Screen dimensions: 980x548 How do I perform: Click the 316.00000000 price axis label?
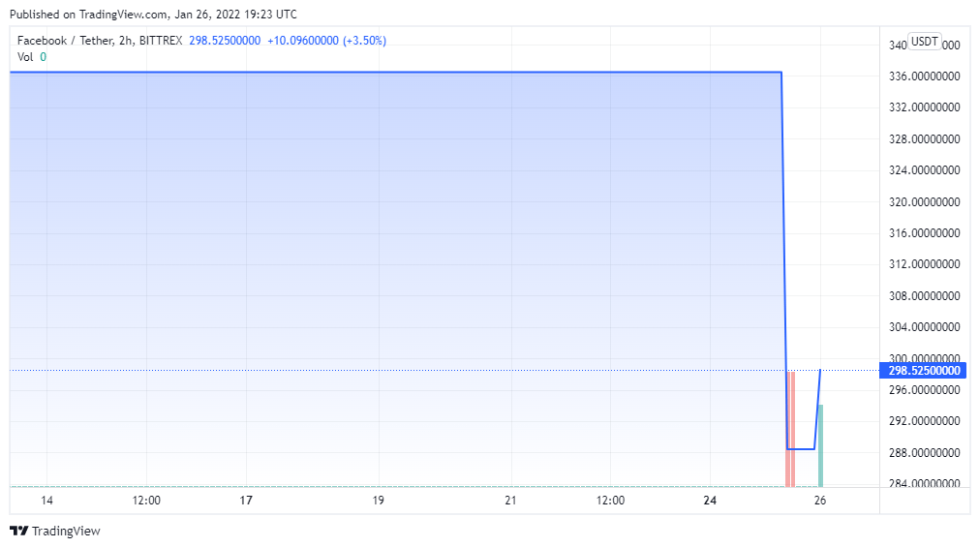pos(925,233)
